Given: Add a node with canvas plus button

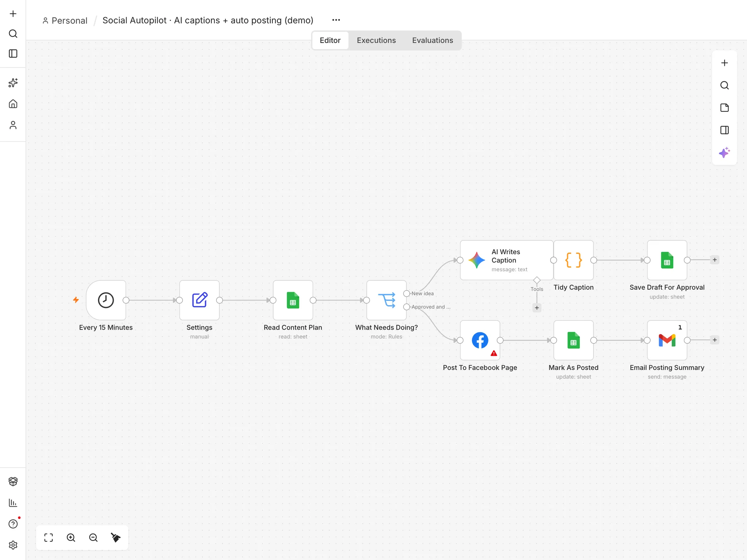Looking at the screenshot, I should click(724, 63).
